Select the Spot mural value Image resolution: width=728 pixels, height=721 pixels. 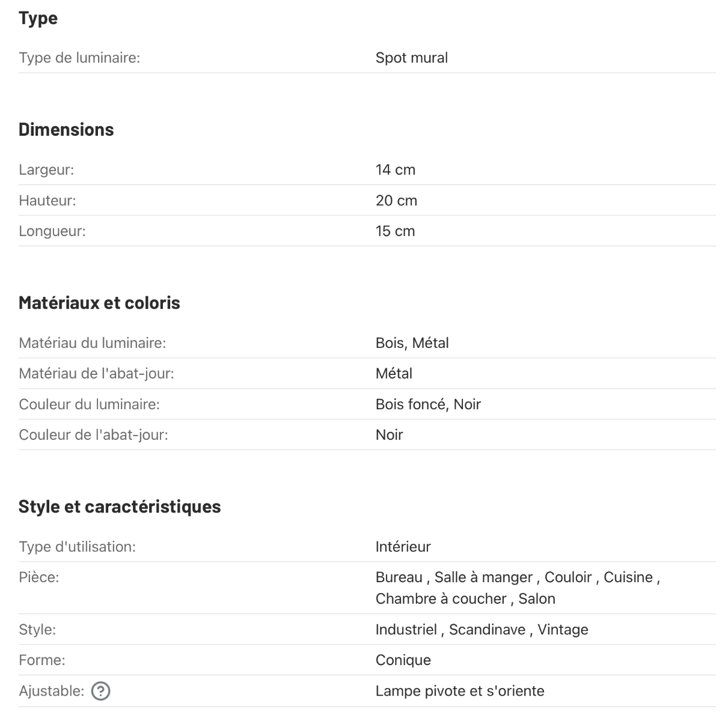411,58
